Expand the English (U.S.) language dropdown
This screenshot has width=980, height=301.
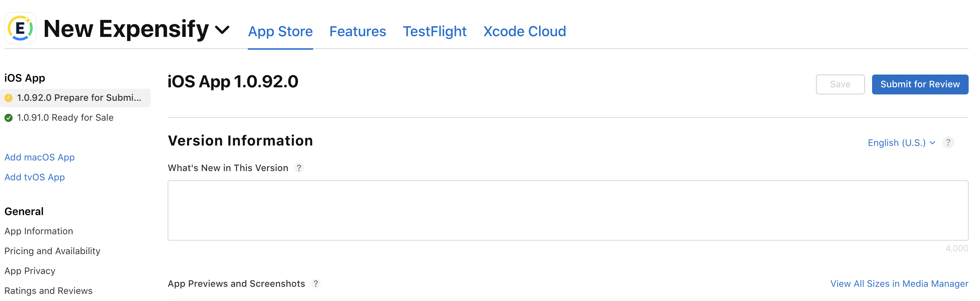click(901, 143)
